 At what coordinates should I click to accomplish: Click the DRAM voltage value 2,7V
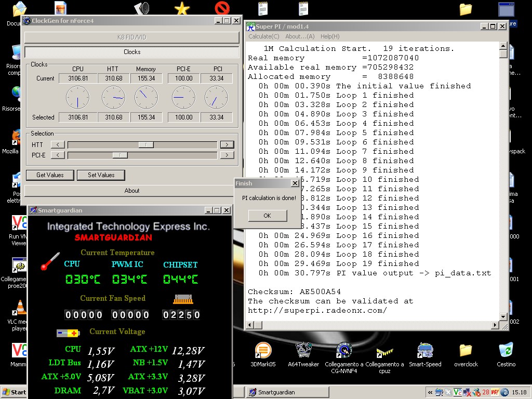point(103,391)
